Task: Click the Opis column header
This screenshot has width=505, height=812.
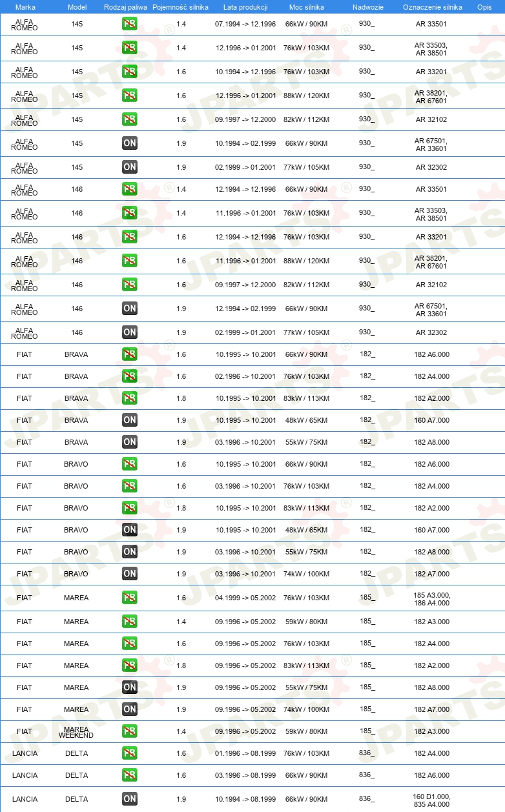Action: click(484, 7)
